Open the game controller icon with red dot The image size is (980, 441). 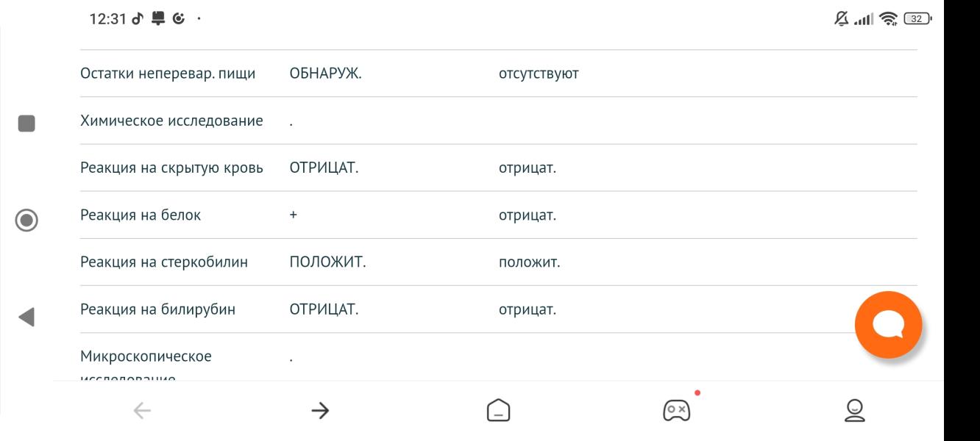[676, 409]
